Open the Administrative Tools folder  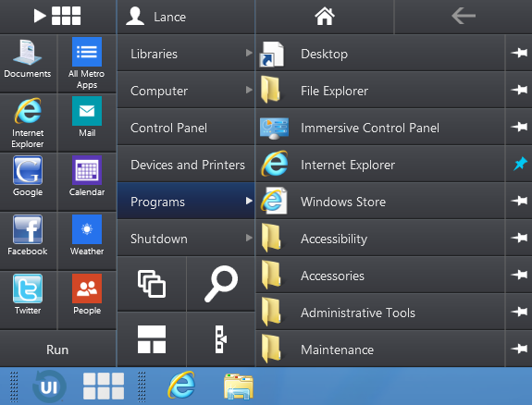[380, 313]
